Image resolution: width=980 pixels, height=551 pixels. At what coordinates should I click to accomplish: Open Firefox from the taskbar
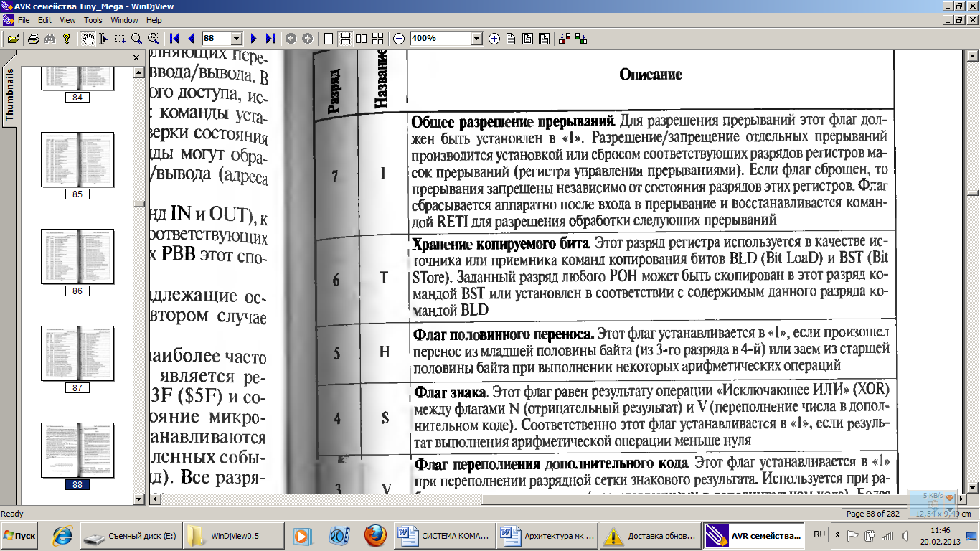point(375,536)
